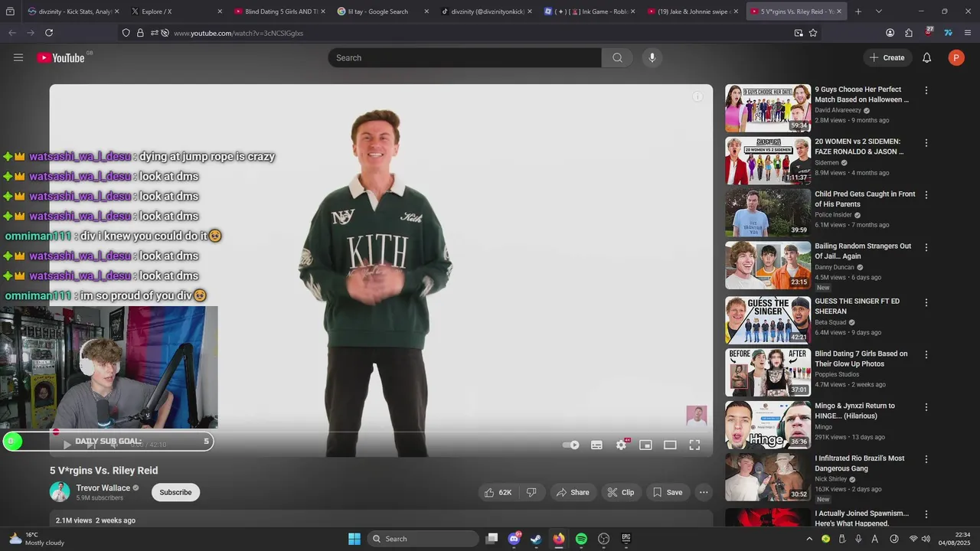980x551 pixels.
Task: Open more actions ellipsis beside Save
Action: click(x=704, y=492)
